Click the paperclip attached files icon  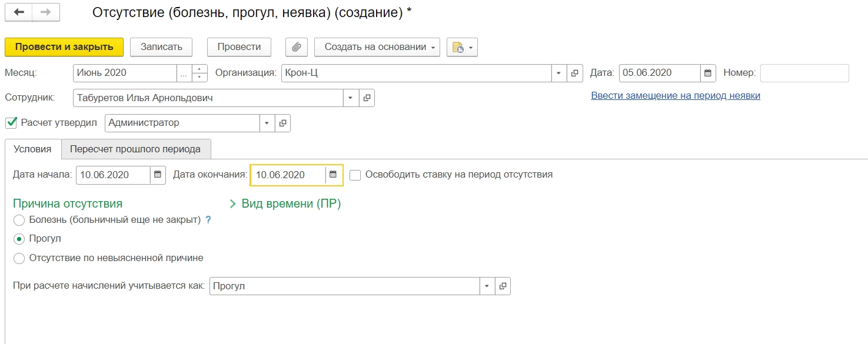pos(296,47)
